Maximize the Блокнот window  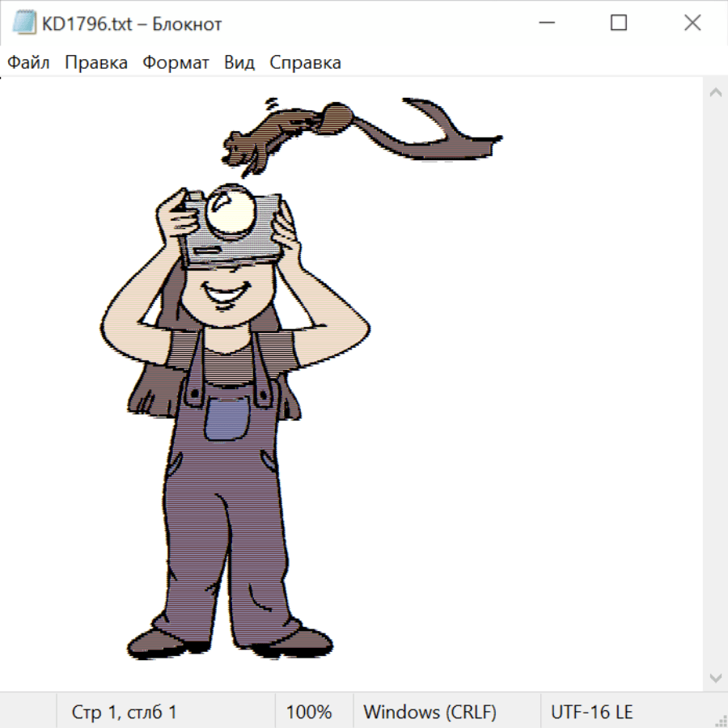(x=619, y=23)
